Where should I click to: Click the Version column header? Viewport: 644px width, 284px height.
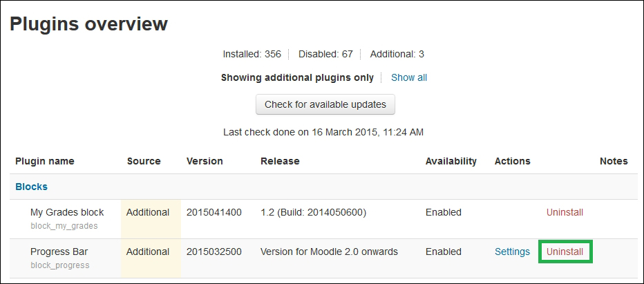pyautogui.click(x=205, y=161)
